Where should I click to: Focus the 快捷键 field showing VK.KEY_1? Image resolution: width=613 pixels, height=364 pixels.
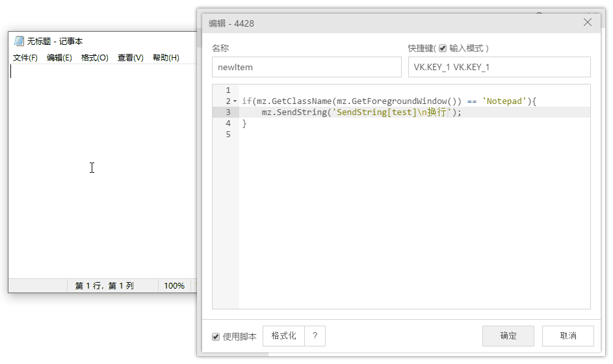(499, 67)
